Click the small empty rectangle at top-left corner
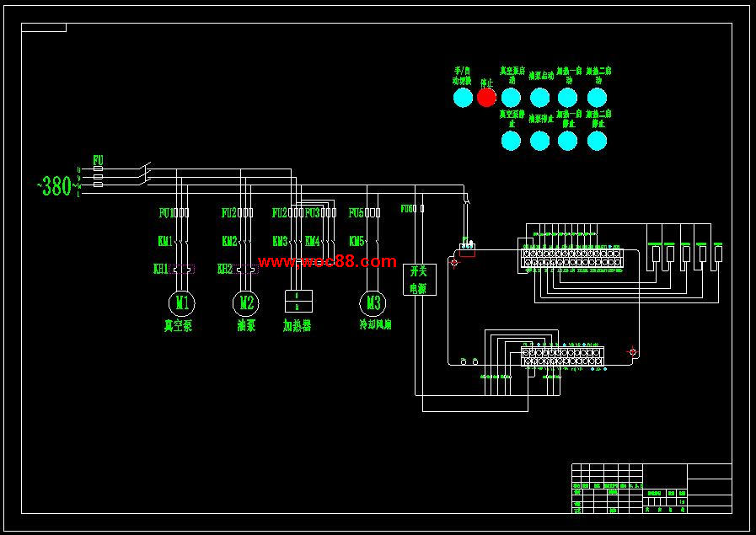The image size is (756, 535). click(44, 28)
